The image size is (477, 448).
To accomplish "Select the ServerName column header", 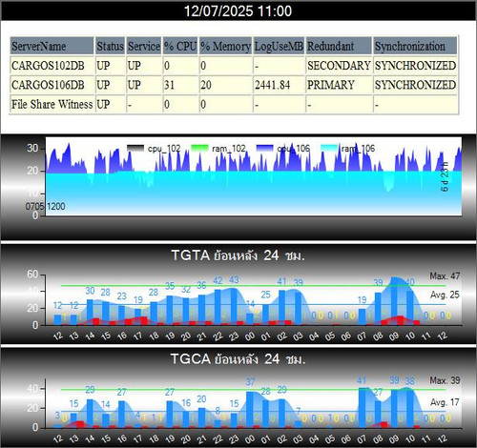I will [52, 46].
